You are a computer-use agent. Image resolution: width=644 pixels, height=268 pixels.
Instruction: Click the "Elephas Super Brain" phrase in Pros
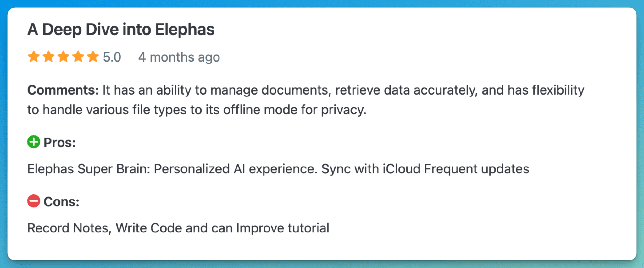[89, 169]
